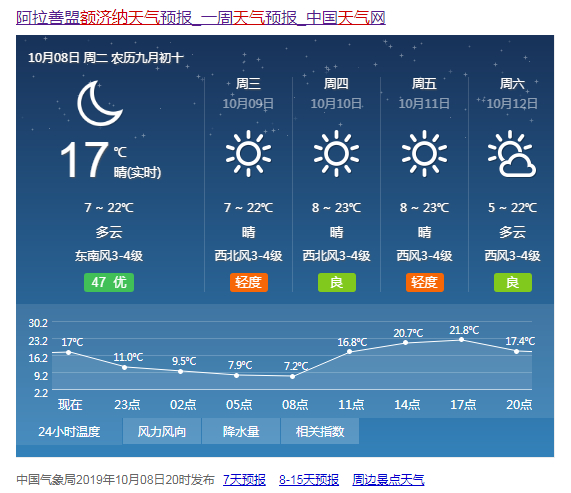Click the green 47 优 air quality badge
Screen dimensions: 571x493
[109, 282]
